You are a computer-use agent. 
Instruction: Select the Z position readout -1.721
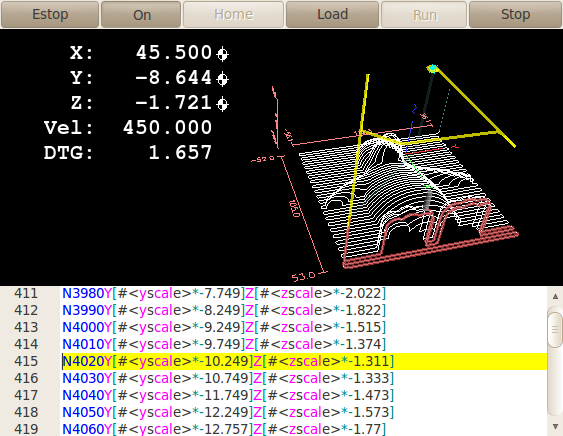[174, 103]
